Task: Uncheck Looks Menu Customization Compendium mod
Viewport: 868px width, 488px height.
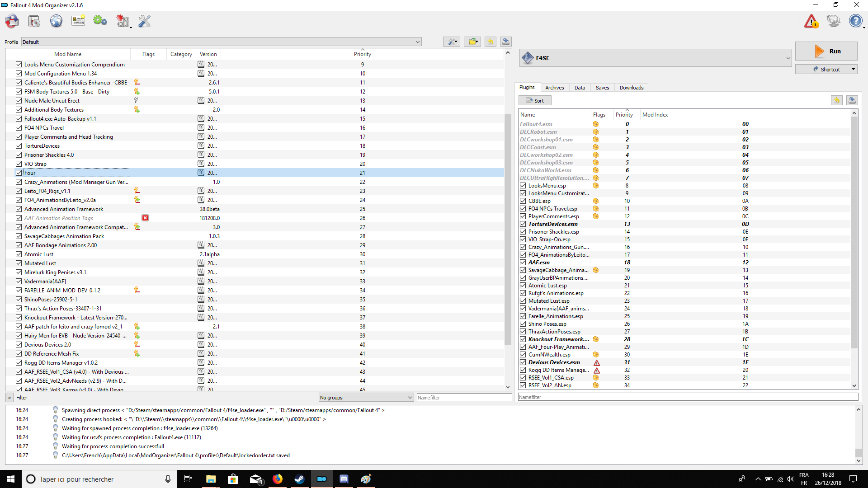Action: pos(19,65)
